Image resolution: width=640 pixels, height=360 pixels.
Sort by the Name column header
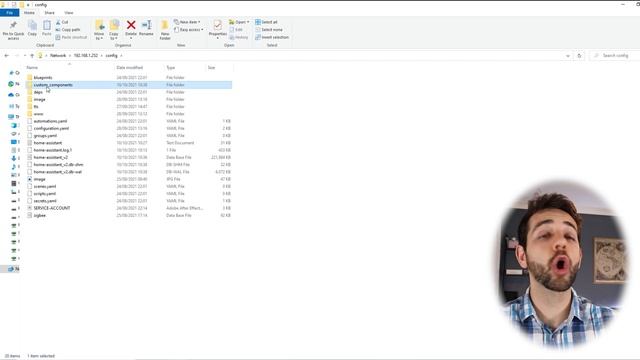click(32, 67)
